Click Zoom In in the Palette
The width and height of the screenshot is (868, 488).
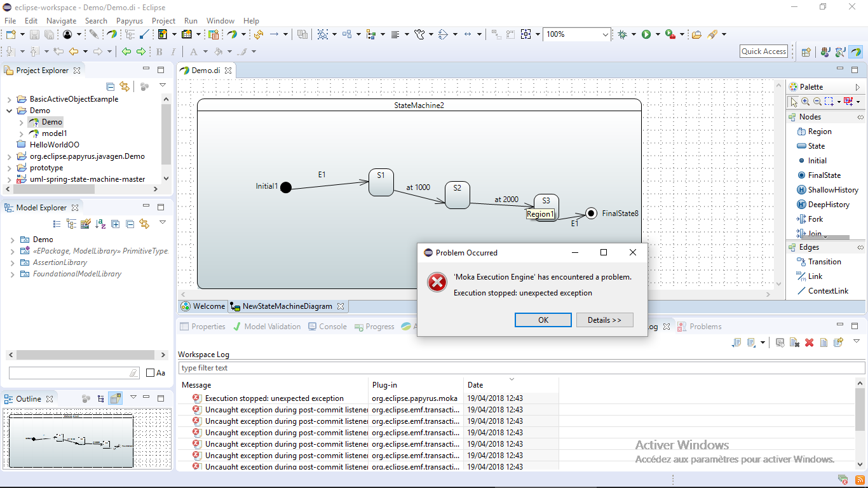click(805, 102)
